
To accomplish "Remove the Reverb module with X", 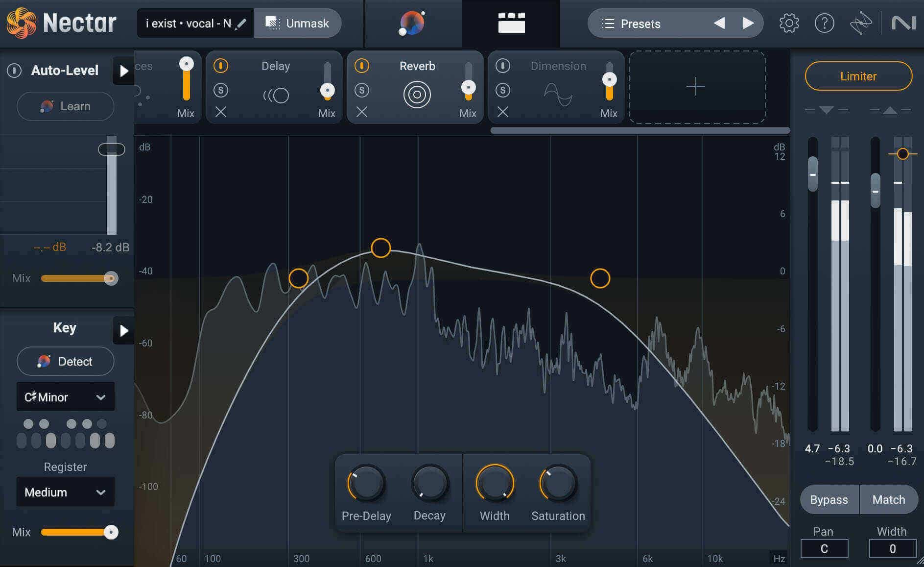I will click(362, 112).
